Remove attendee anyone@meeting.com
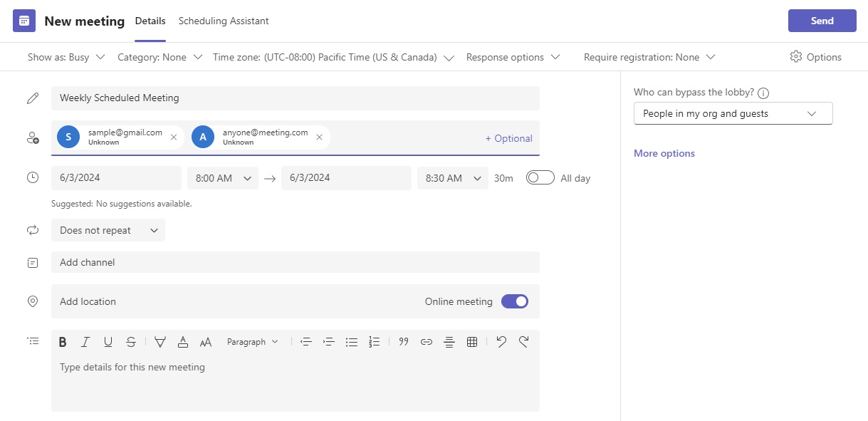Image resolution: width=868 pixels, height=421 pixels. point(319,137)
